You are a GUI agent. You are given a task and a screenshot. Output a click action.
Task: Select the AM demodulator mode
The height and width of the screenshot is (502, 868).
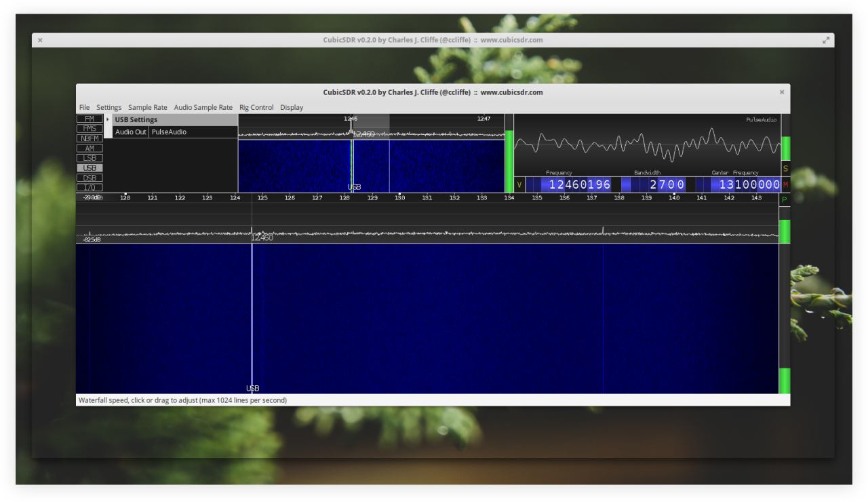tap(90, 148)
